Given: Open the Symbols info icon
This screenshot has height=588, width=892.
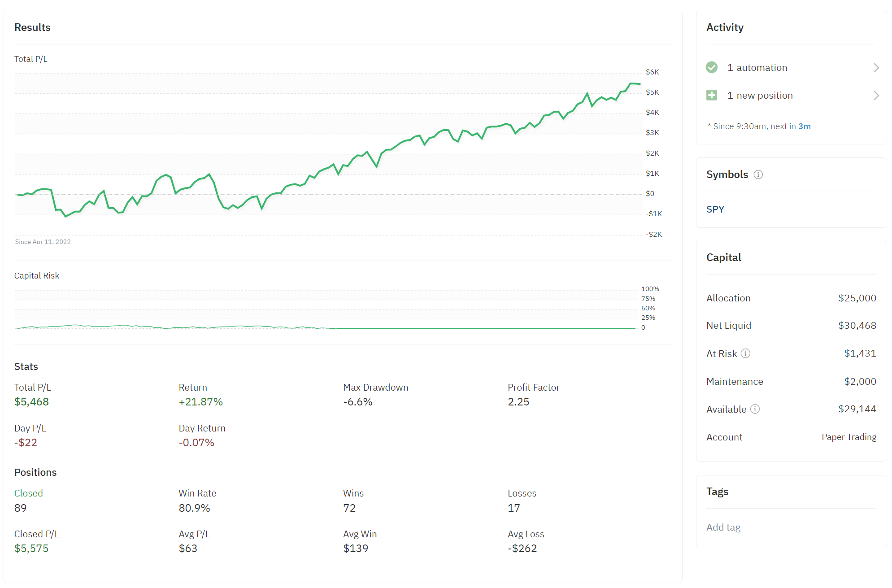Looking at the screenshot, I should [758, 174].
